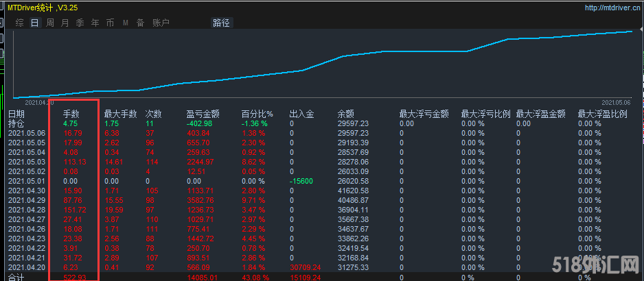Select the 2021.04.29 date row
Image resolution: width=644 pixels, height=281 pixels.
pos(26,199)
